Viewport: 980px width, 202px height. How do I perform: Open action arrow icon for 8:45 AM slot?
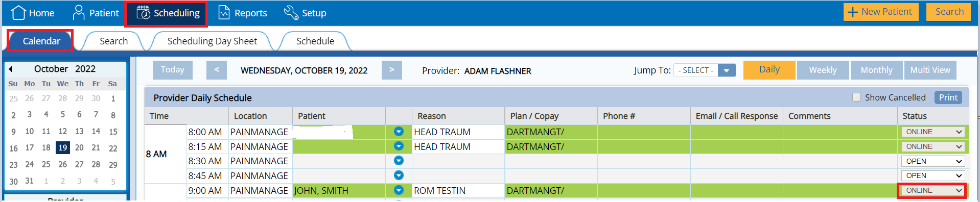399,175
